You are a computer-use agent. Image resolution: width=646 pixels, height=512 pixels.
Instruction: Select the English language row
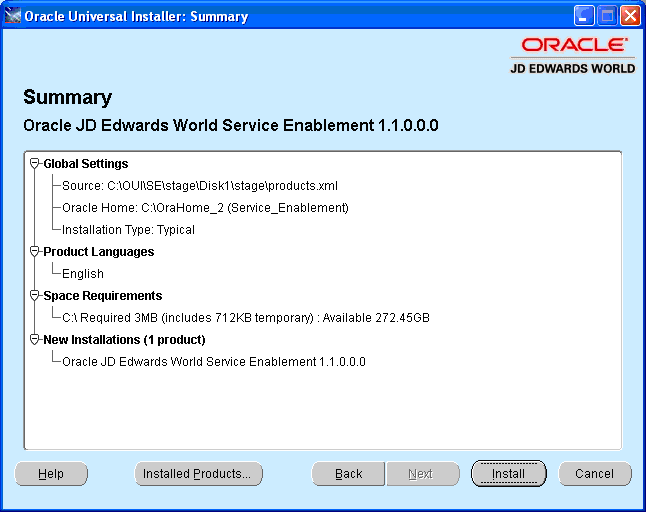[83, 274]
